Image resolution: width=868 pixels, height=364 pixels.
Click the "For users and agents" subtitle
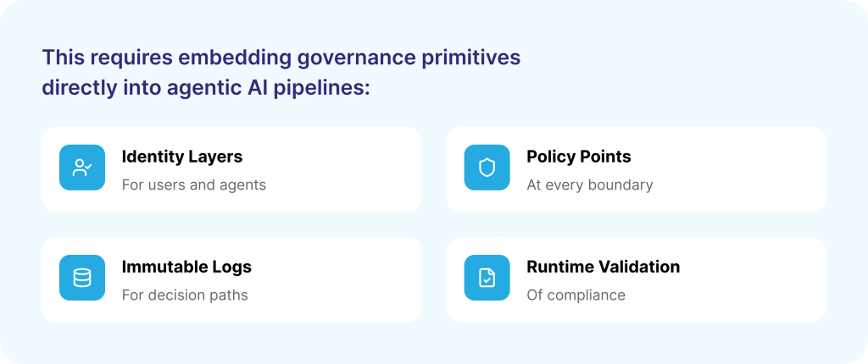pos(193,185)
